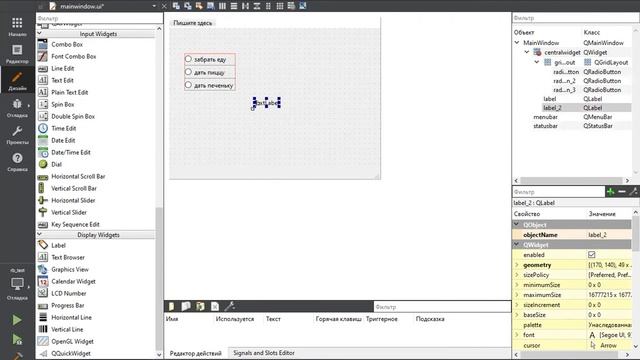
Task: Click the Run with debugging button
Action: point(17,339)
